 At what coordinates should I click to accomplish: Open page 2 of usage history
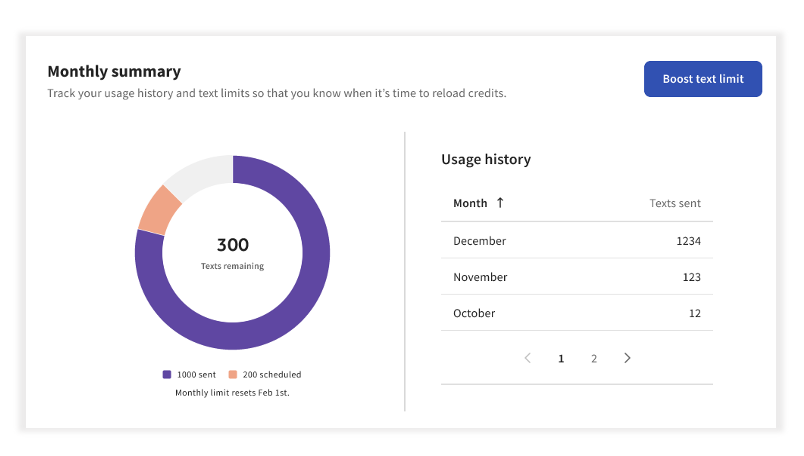pyautogui.click(x=594, y=358)
